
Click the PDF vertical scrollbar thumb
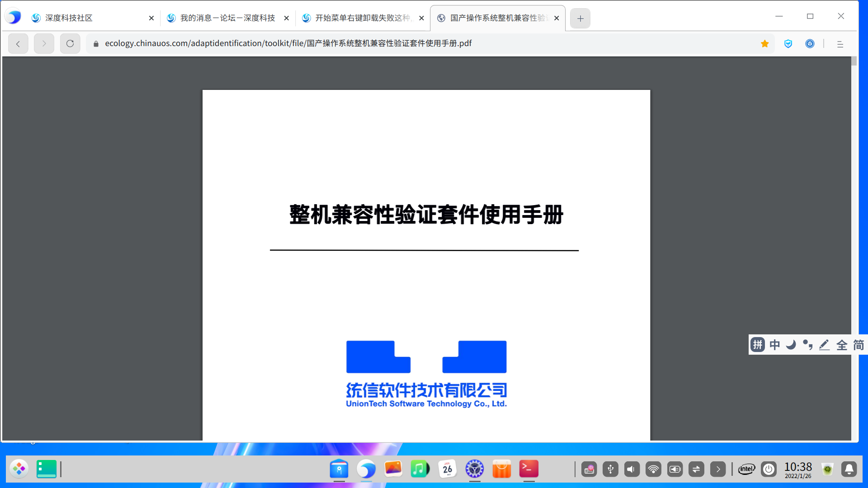pyautogui.click(x=854, y=61)
